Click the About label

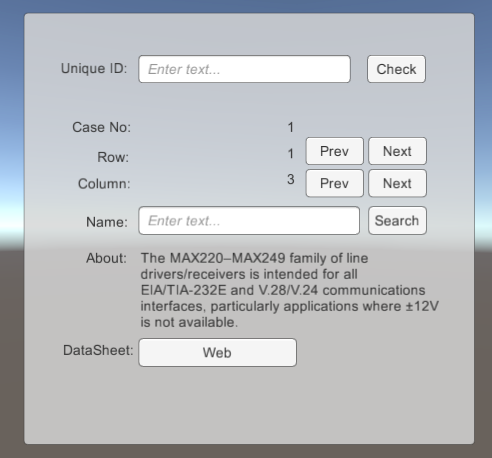coord(106,258)
